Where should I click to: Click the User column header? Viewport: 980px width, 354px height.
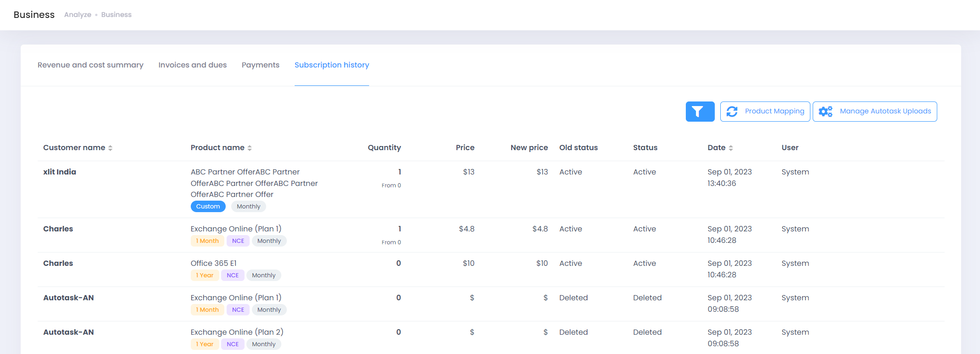(790, 148)
